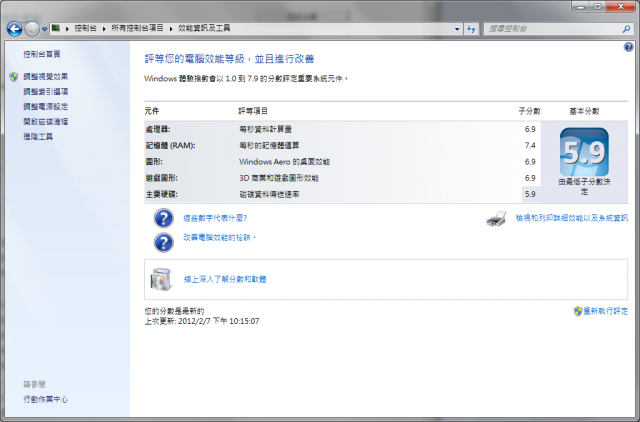
Task: Click the 元件 column header
Action: (x=152, y=111)
